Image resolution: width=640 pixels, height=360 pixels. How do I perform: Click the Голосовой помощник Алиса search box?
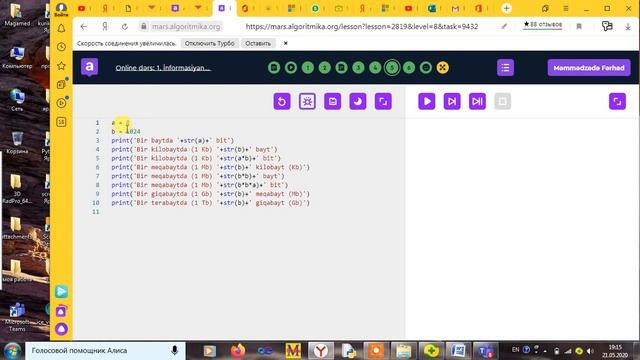(x=105, y=351)
